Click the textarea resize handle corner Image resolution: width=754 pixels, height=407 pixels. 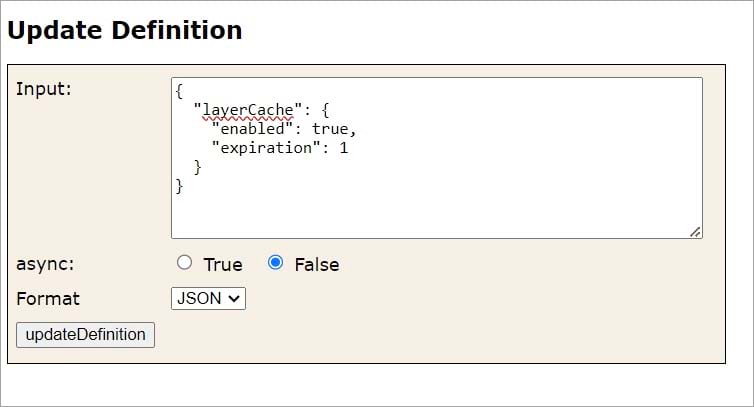coord(695,231)
